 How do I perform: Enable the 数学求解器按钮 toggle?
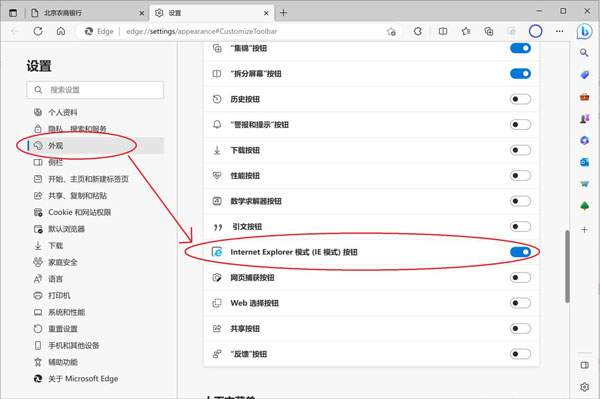(520, 201)
